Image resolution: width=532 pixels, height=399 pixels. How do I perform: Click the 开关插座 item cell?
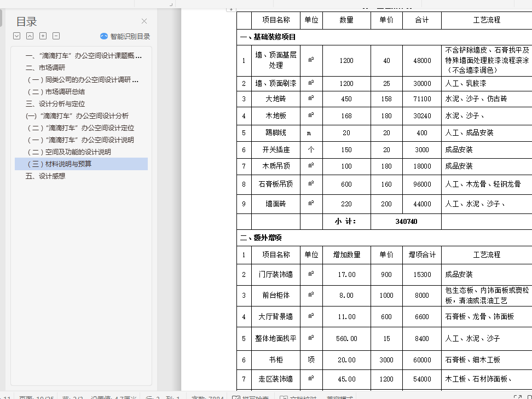coord(276,149)
